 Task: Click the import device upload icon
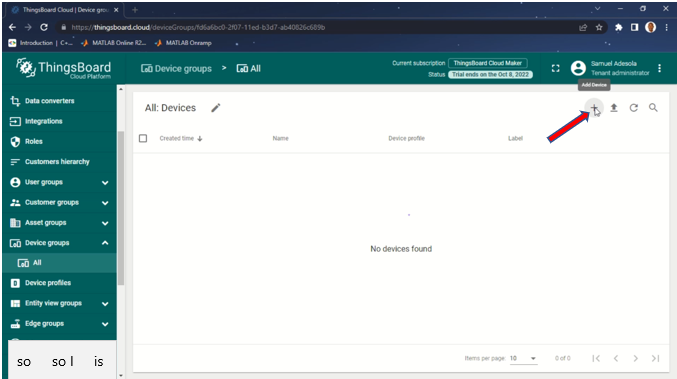tap(614, 108)
